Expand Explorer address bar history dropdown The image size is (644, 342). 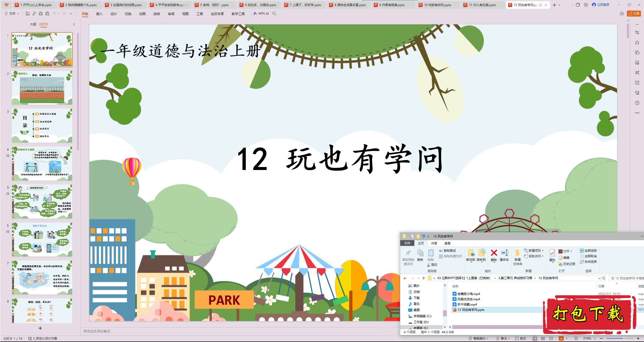pyautogui.click(x=599, y=278)
